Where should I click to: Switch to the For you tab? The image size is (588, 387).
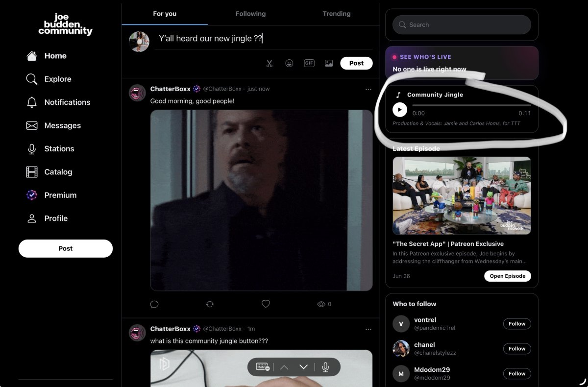pyautogui.click(x=165, y=14)
